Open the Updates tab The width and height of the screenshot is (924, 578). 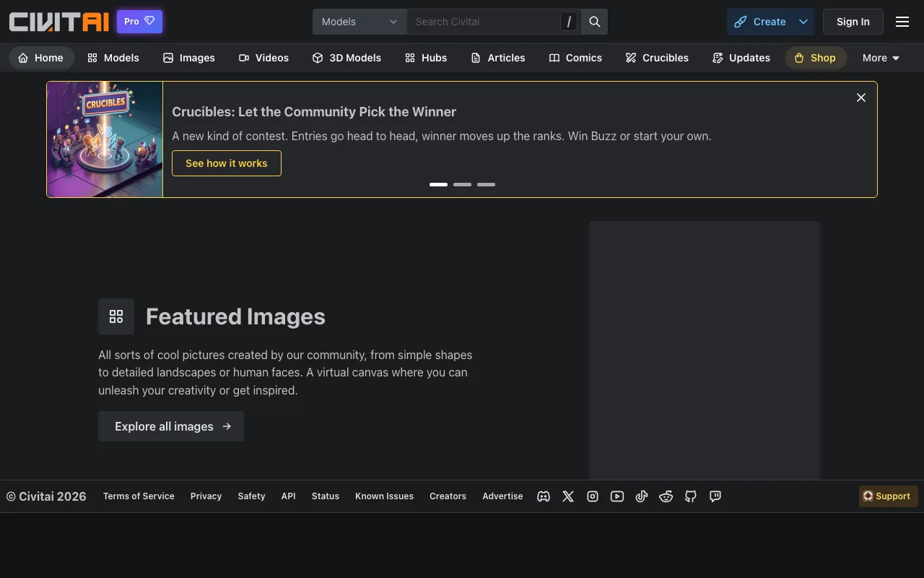tap(741, 58)
